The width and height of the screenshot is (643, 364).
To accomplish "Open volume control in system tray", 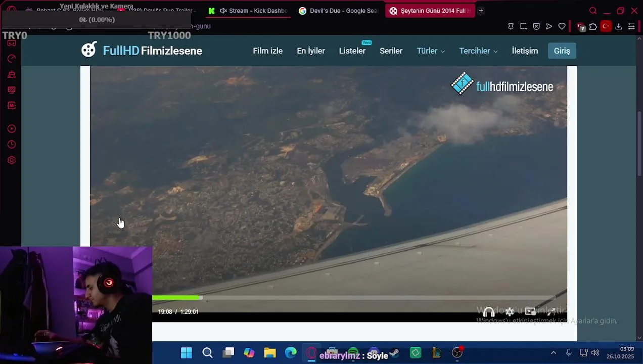I will (595, 353).
